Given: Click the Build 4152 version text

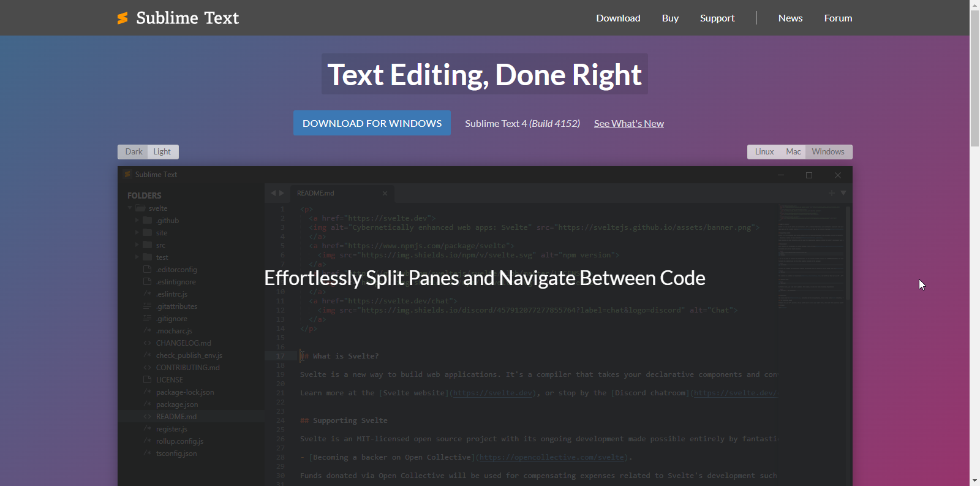Looking at the screenshot, I should tap(555, 124).
